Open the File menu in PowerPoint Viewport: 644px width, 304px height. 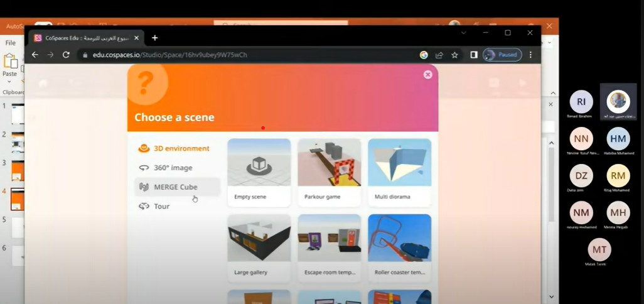10,43
